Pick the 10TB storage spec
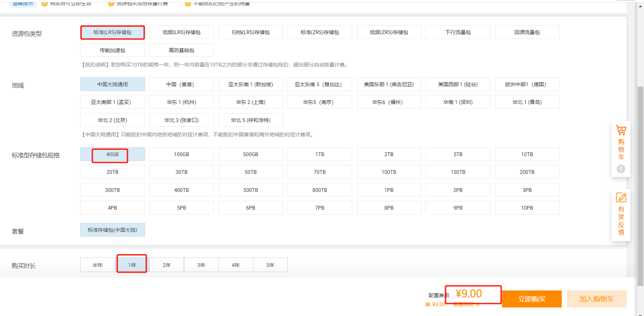This screenshot has width=644, height=316. click(x=527, y=154)
